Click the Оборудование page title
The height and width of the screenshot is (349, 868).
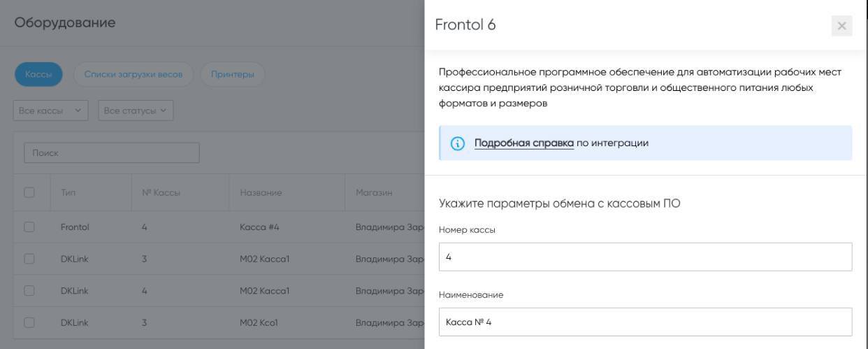coord(65,23)
